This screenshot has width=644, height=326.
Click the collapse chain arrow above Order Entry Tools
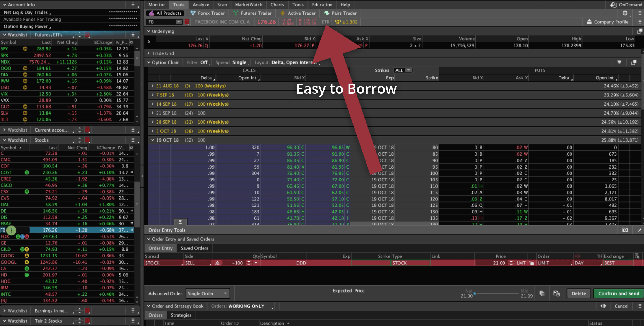[180, 222]
